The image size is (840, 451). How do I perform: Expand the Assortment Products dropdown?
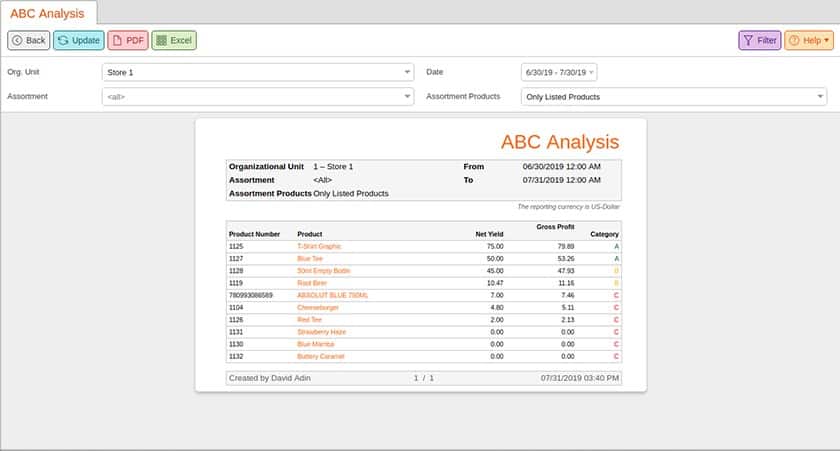[675, 97]
